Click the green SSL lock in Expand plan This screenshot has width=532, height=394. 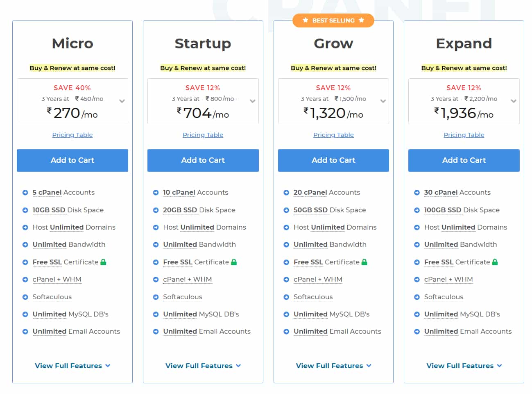(495, 262)
